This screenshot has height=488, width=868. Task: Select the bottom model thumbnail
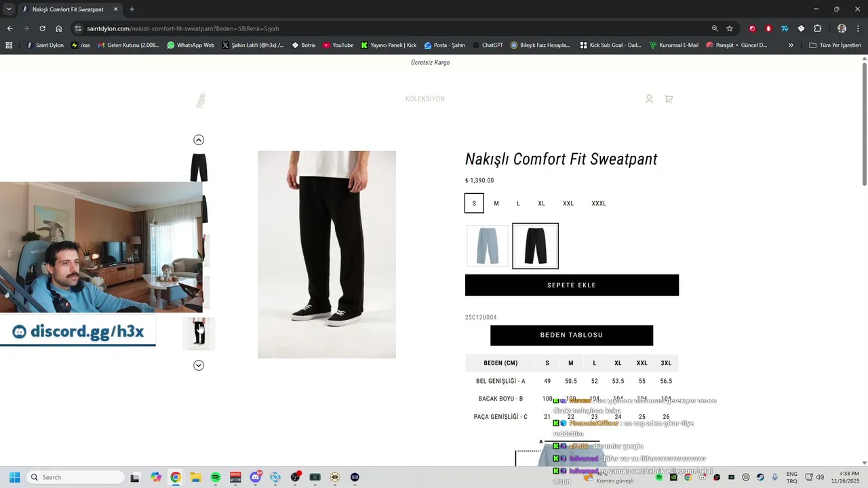point(199,333)
